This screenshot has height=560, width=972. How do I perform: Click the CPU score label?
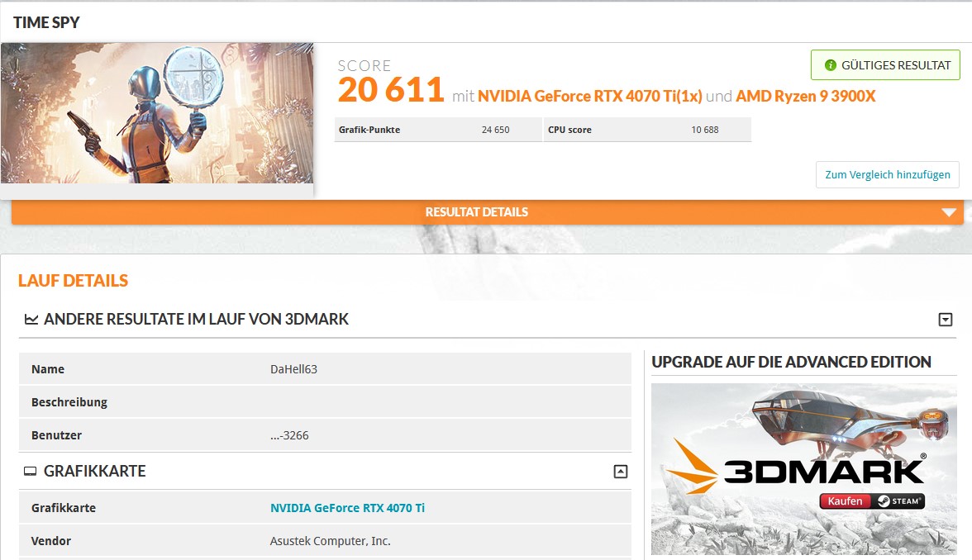[569, 130]
